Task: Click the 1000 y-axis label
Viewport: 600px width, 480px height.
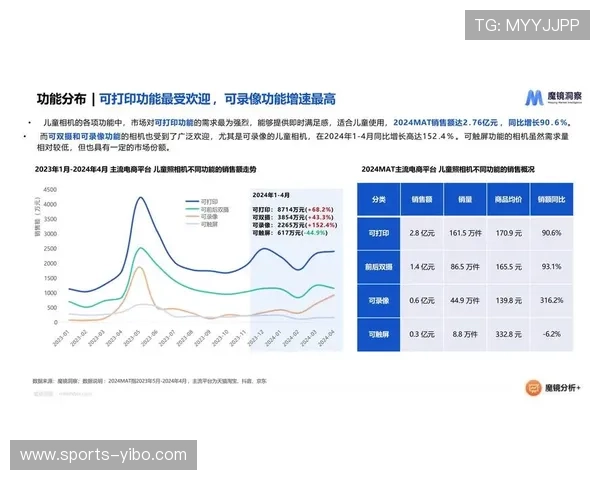Action: [x=50, y=293]
